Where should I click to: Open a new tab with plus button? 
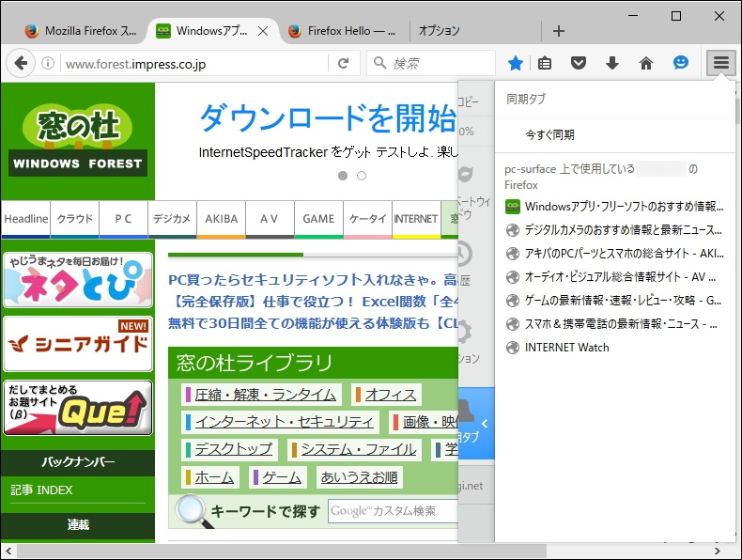(x=559, y=31)
